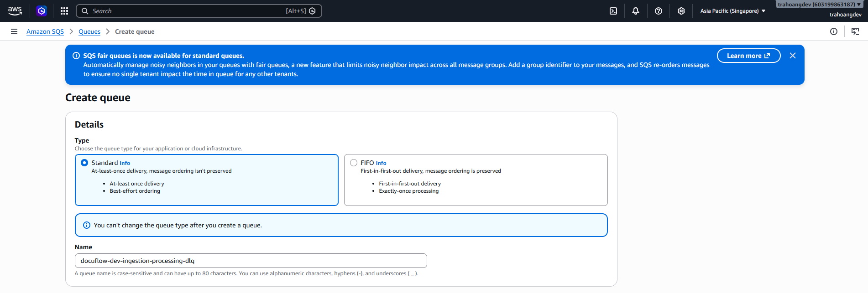Open Info link next to Standard
This screenshot has height=293, width=868.
coord(125,163)
